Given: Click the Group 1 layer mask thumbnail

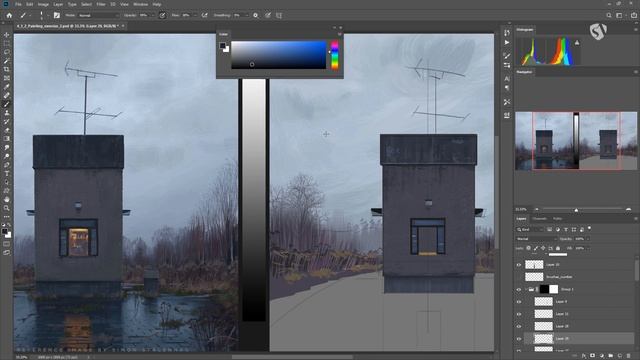Looking at the screenshot, I should coord(553,289).
